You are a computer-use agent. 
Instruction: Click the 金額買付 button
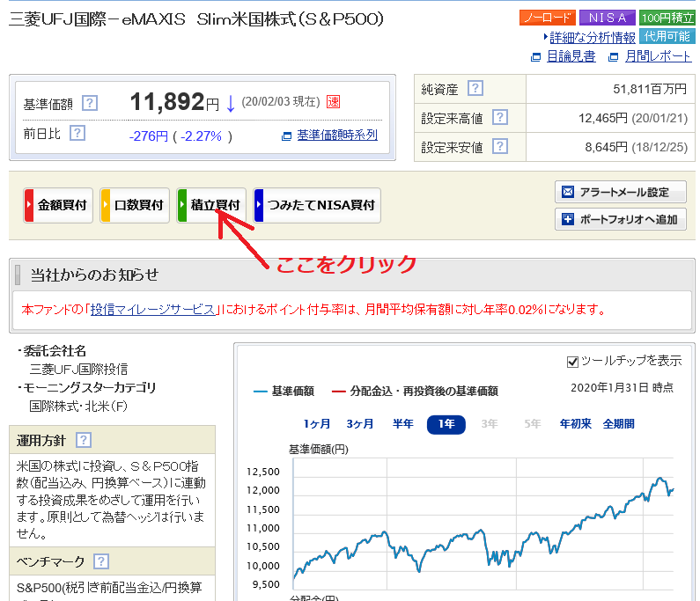click(58, 205)
